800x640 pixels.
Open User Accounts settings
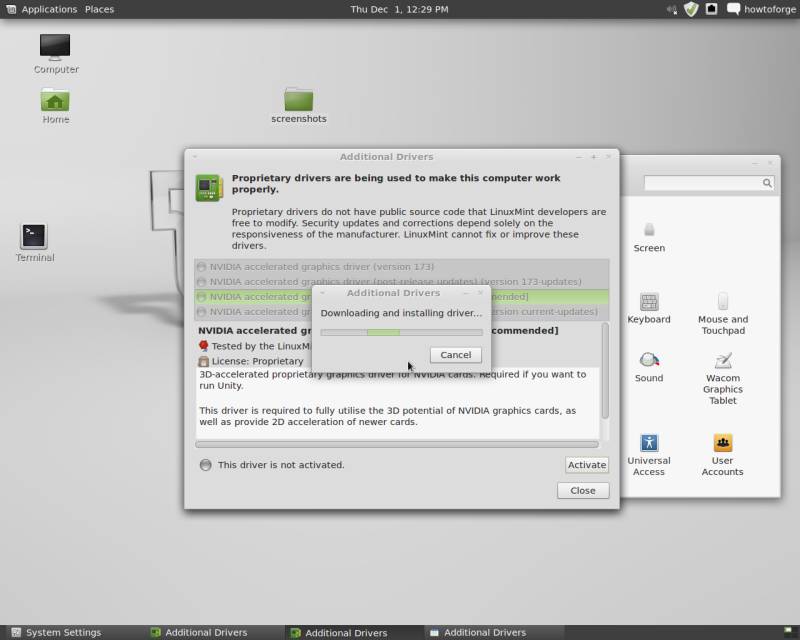tap(722, 455)
